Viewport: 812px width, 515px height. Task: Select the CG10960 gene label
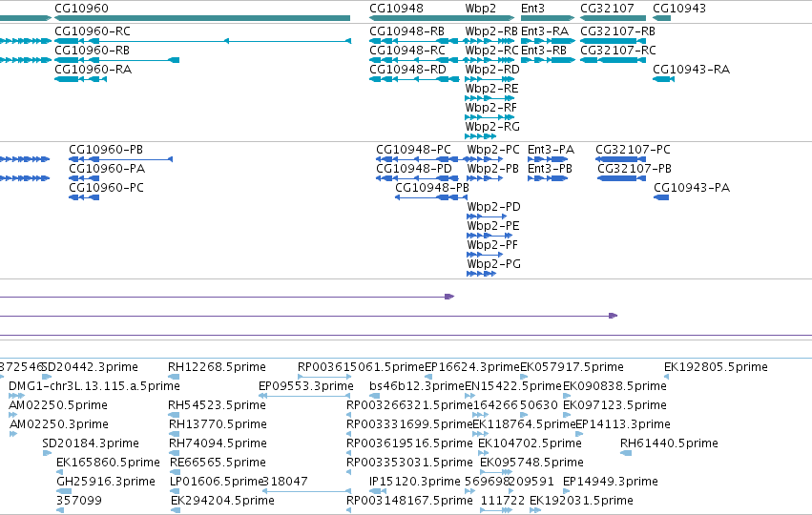tap(81, 9)
